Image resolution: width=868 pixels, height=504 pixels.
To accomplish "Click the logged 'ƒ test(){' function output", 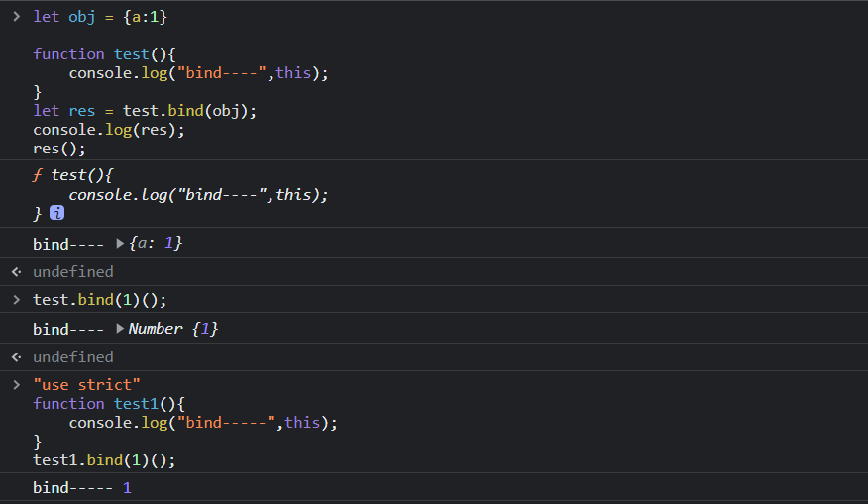I will (72, 175).
